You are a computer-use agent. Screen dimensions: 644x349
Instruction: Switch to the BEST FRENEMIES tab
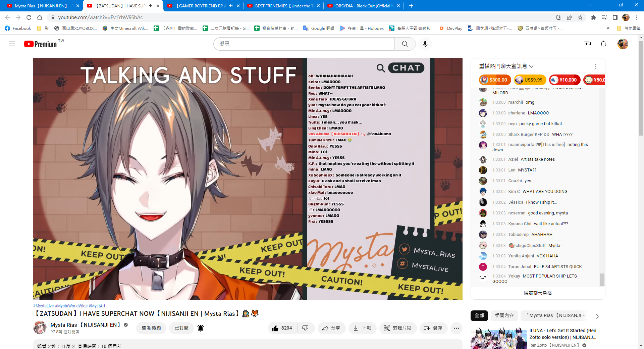click(283, 6)
